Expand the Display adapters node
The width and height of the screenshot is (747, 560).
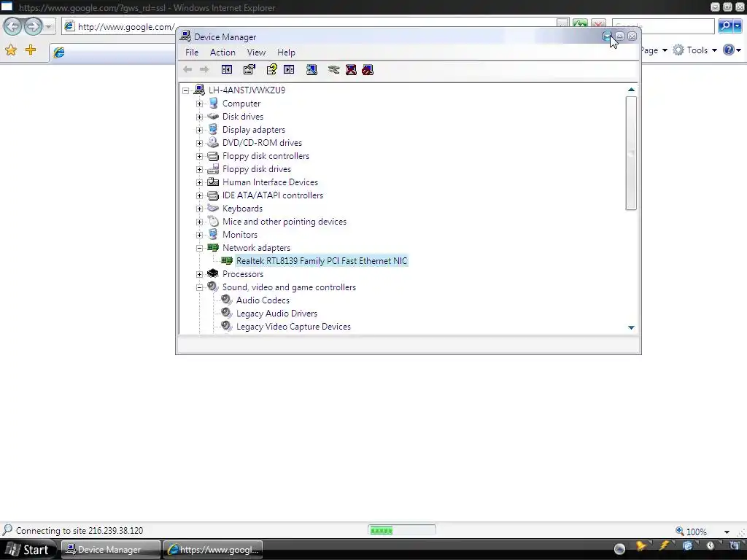coord(200,130)
